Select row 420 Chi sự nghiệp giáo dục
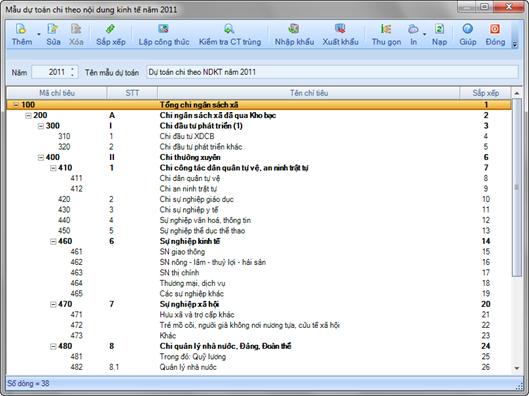 259,199
